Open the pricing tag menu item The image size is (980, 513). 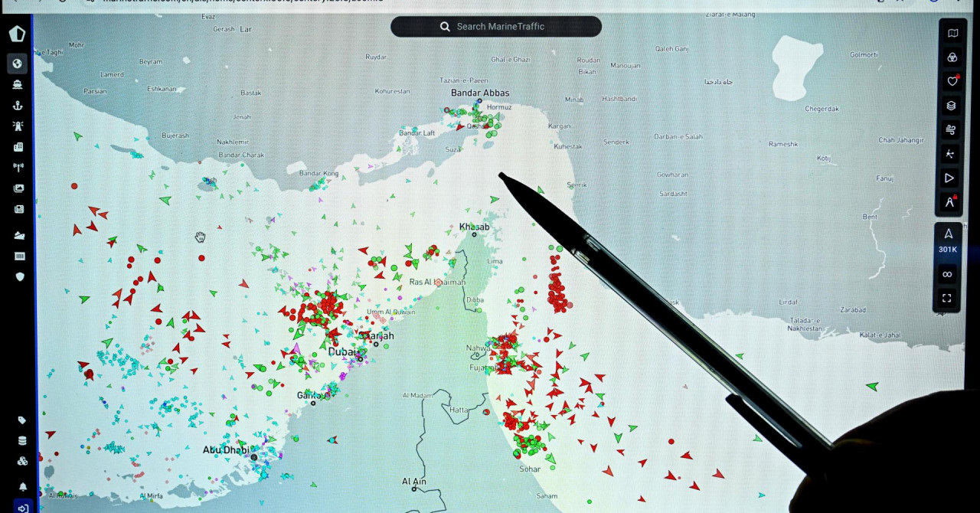coord(21,420)
